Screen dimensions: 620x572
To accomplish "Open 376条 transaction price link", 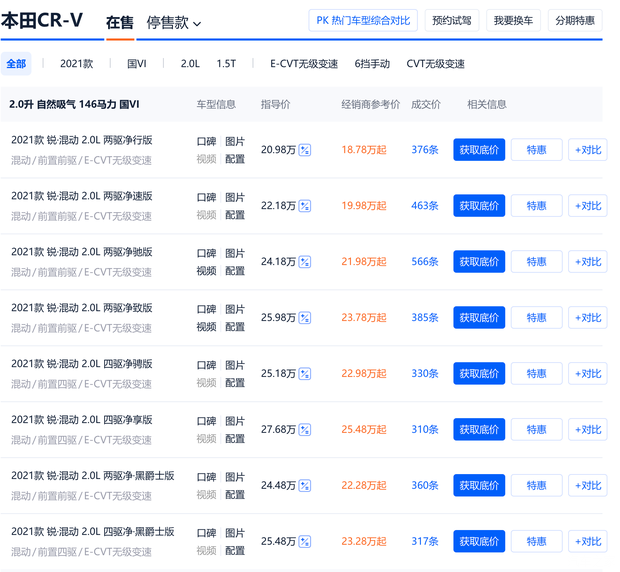I will coord(425,150).
